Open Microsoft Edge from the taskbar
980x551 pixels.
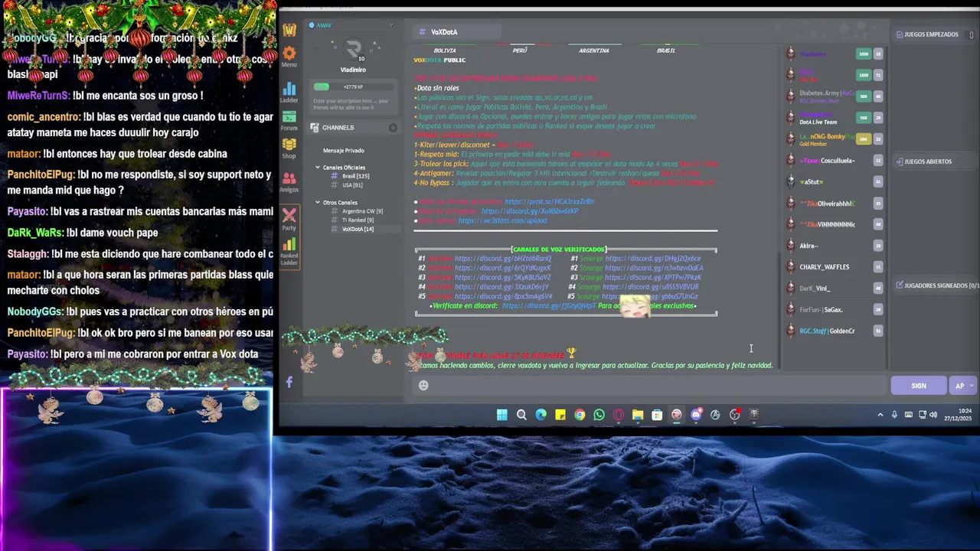pyautogui.click(x=541, y=415)
